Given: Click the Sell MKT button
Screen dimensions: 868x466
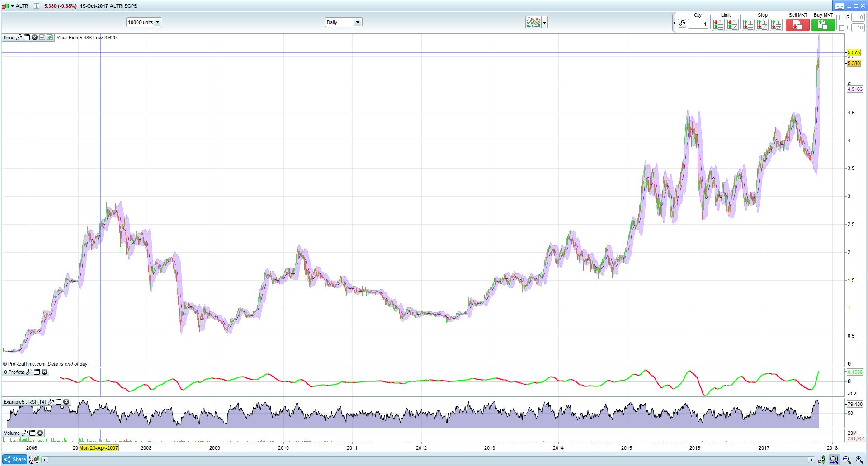Looking at the screenshot, I should 797,25.
